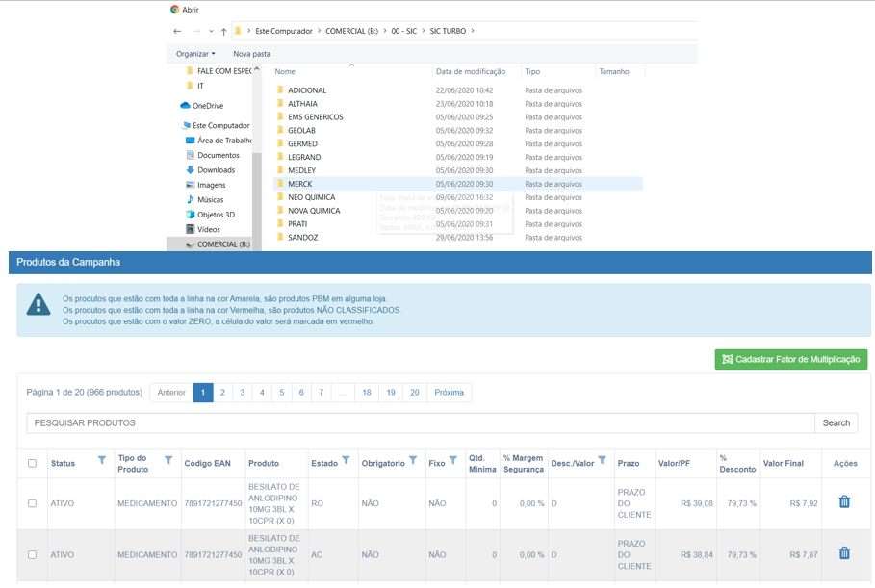Viewport: 875px width, 588px height.
Task: Go back using the file dialog back arrow
Action: pos(177,31)
